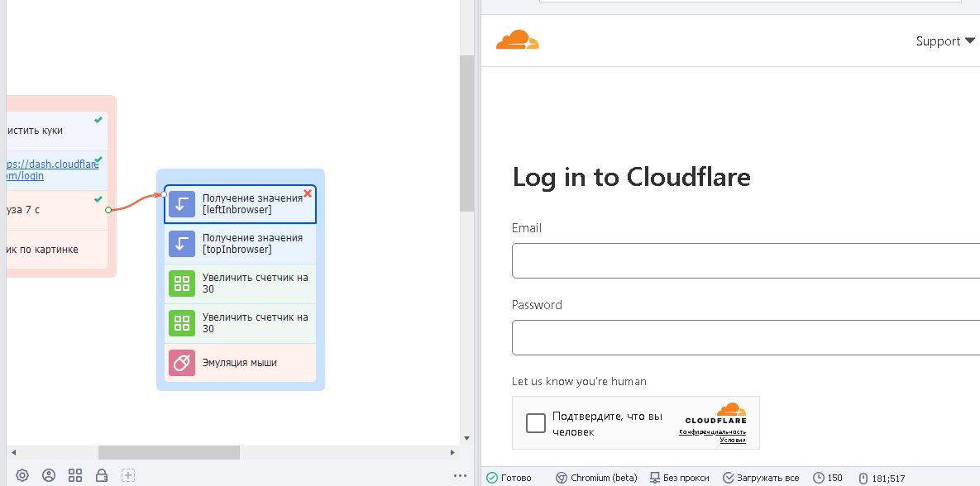Select the 7 second pause action block
The height and width of the screenshot is (486, 980).
click(x=57, y=210)
